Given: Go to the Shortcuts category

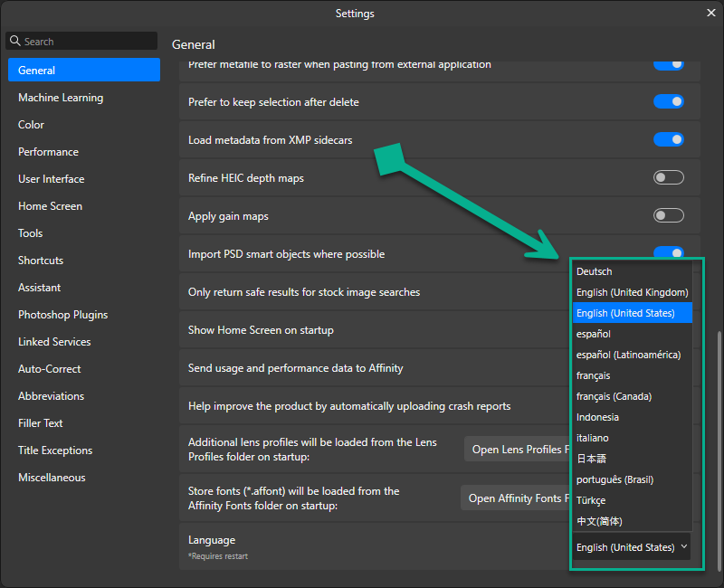Looking at the screenshot, I should [x=41, y=261].
